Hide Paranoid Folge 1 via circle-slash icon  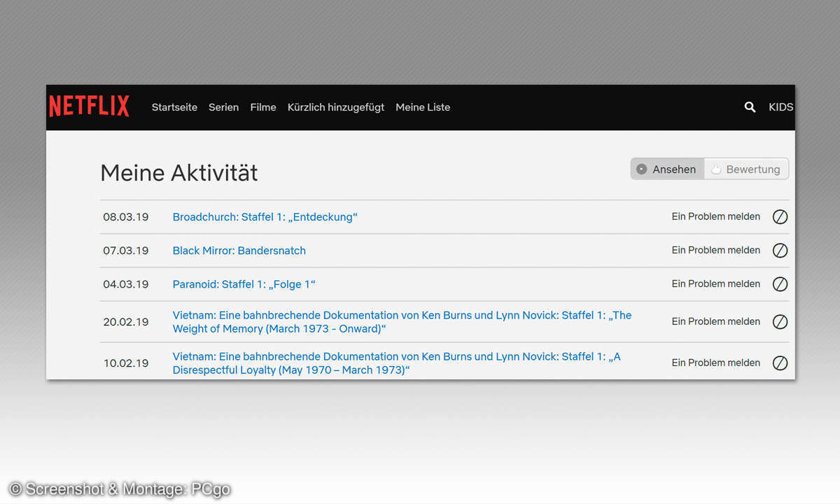pyautogui.click(x=780, y=284)
